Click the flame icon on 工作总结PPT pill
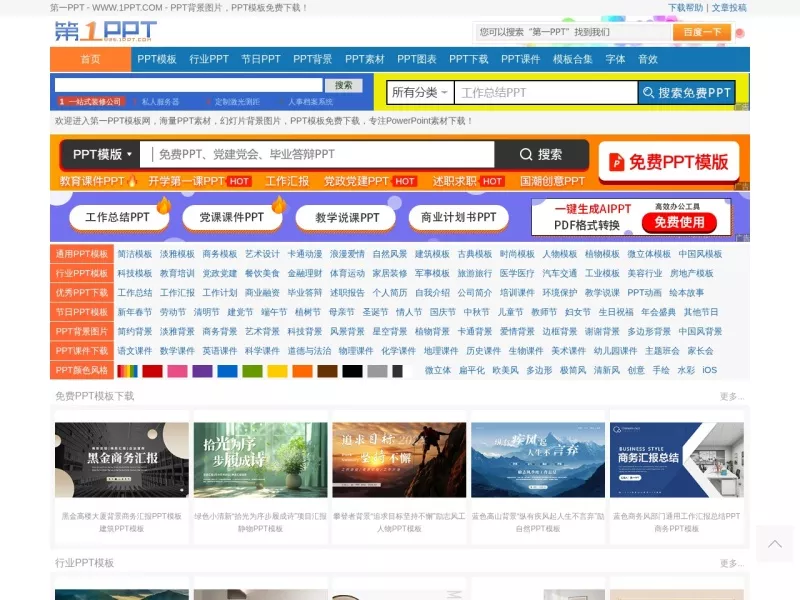 (164, 205)
